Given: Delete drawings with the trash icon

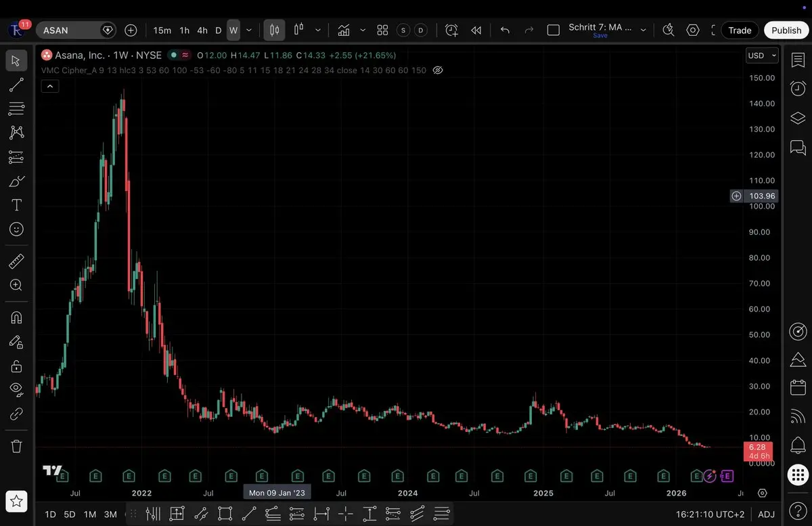Looking at the screenshot, I should coord(16,446).
